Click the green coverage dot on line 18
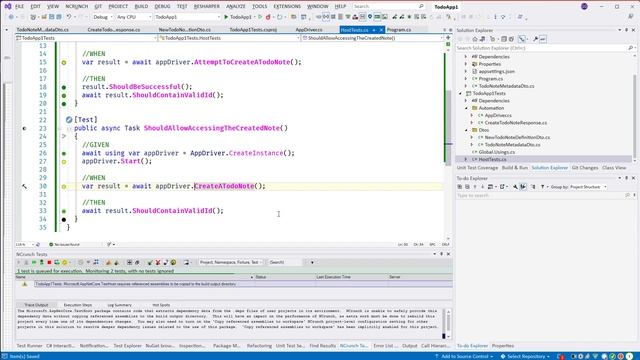The width and height of the screenshot is (640, 360). (x=64, y=87)
